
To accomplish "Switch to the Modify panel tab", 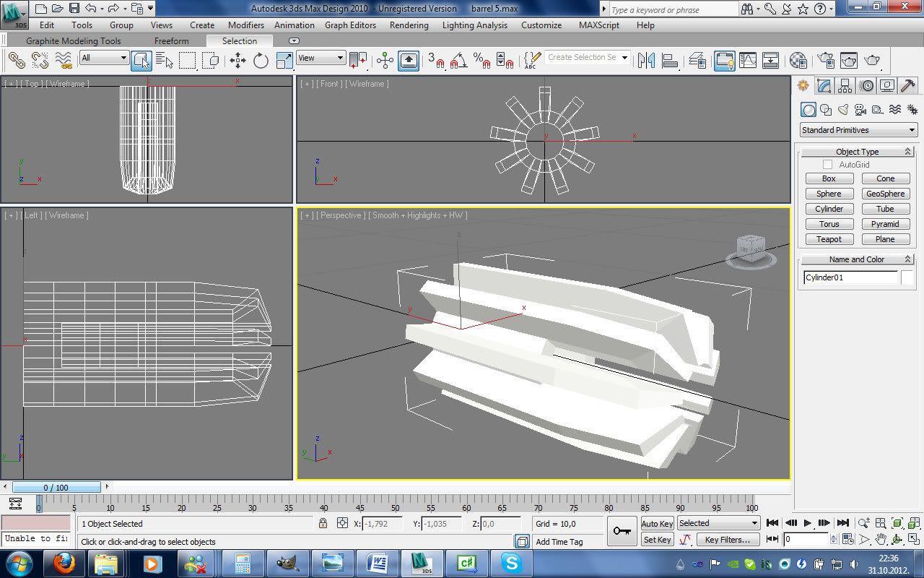I will (x=824, y=86).
